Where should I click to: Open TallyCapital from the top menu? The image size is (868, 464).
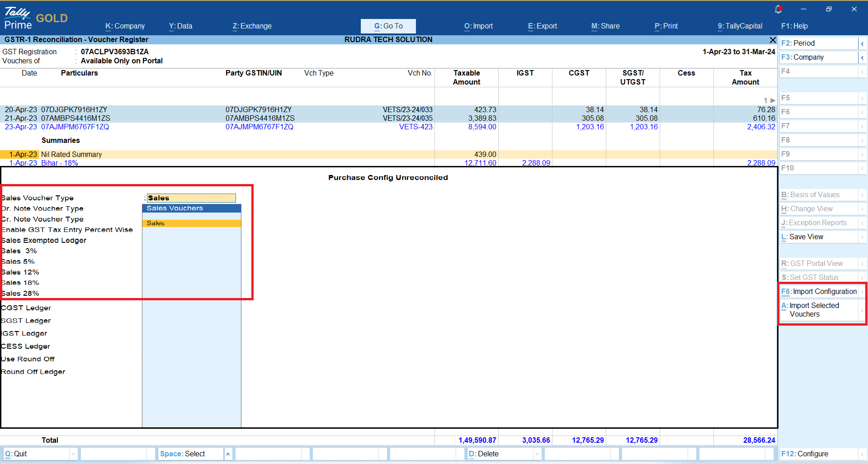pyautogui.click(x=740, y=26)
